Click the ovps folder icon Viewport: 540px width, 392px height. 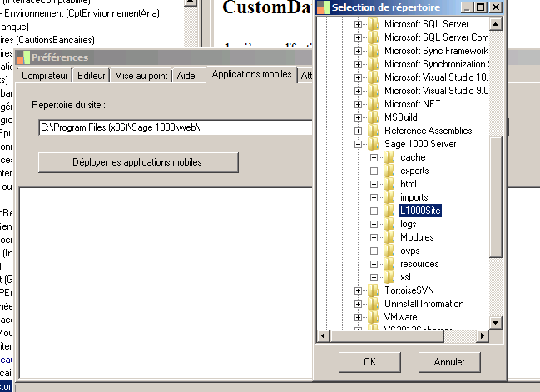(389, 251)
